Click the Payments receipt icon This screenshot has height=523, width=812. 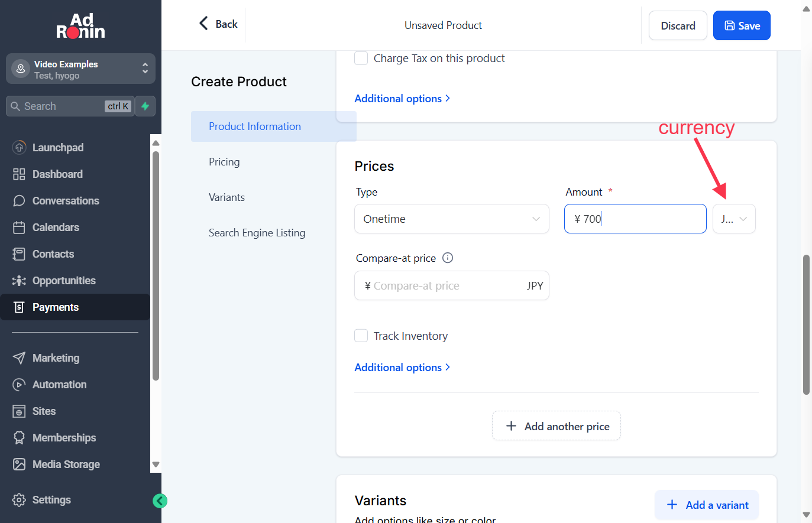pos(19,307)
